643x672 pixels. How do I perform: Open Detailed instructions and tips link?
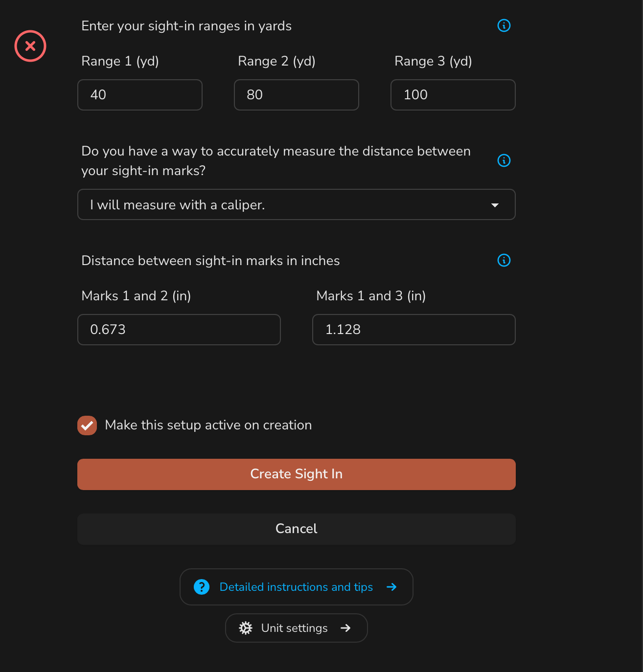point(297,587)
